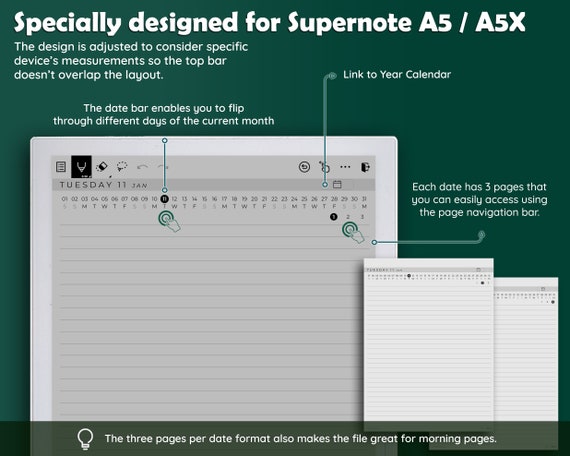
Task: Go to date 20 in date bar
Action: click(254, 199)
